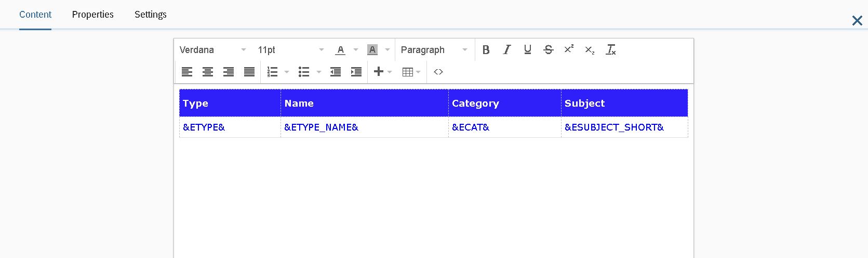
Task: Switch to the Settings tab
Action: pos(151,15)
